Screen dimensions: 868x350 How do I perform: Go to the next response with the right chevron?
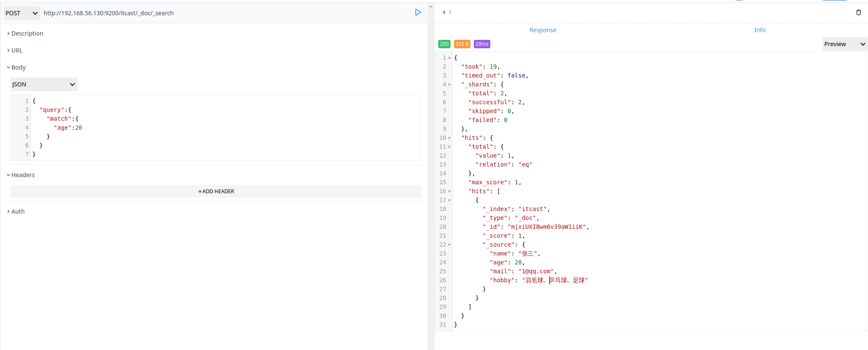click(x=450, y=12)
